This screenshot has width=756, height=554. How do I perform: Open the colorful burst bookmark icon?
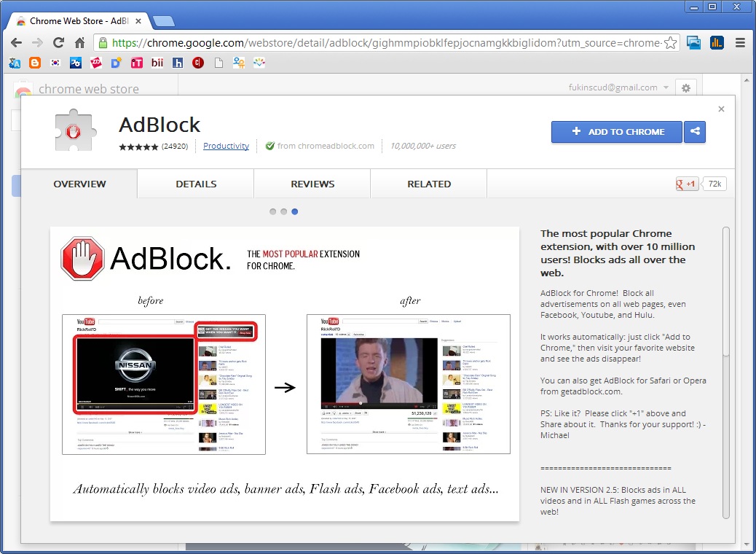pos(259,63)
